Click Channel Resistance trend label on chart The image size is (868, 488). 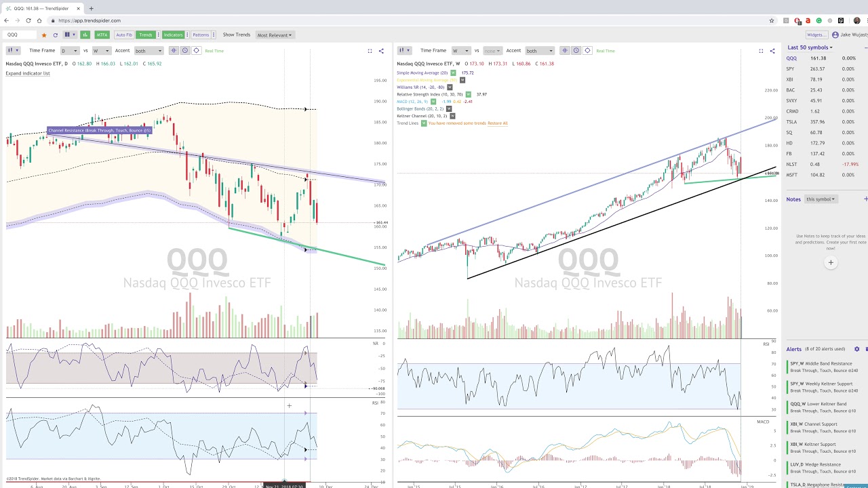100,130
